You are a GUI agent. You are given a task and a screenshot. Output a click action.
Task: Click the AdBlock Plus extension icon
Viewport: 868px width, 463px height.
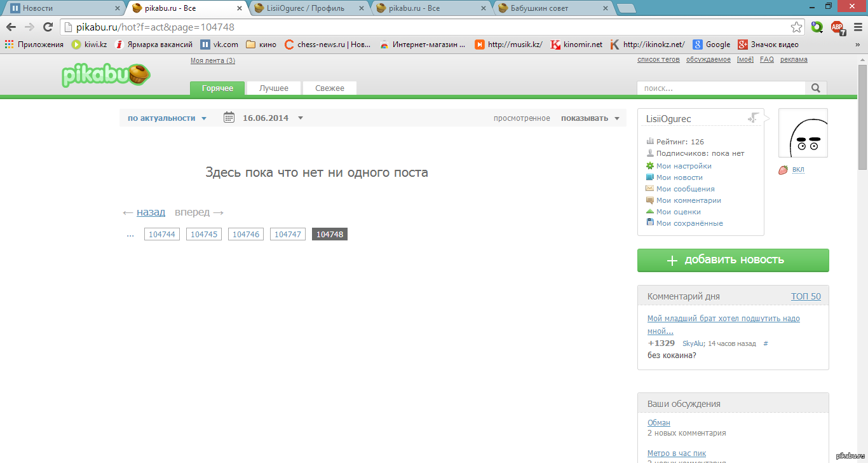pyautogui.click(x=837, y=27)
